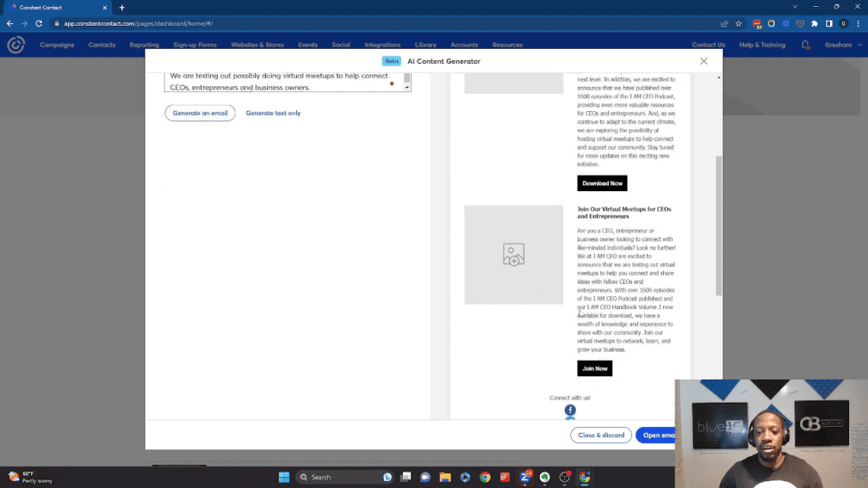The height and width of the screenshot is (488, 868).
Task: Click the Facebook icon under Connect with us
Action: tap(570, 410)
